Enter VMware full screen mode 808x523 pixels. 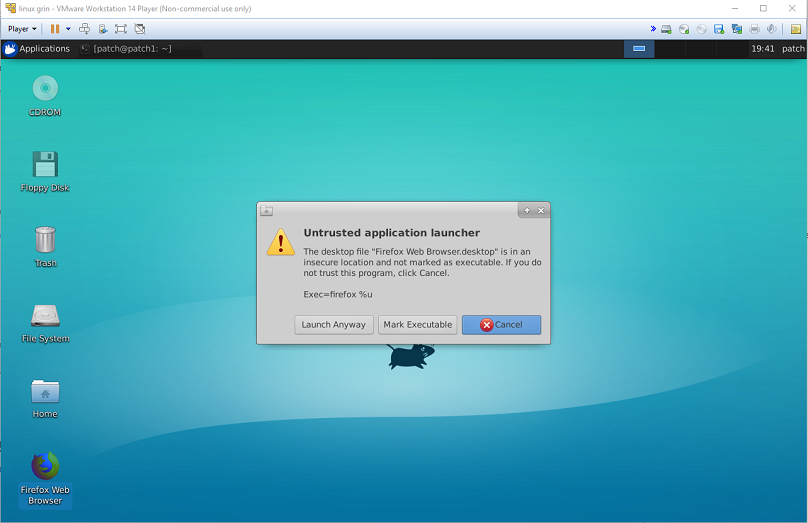pyautogui.click(x=121, y=29)
